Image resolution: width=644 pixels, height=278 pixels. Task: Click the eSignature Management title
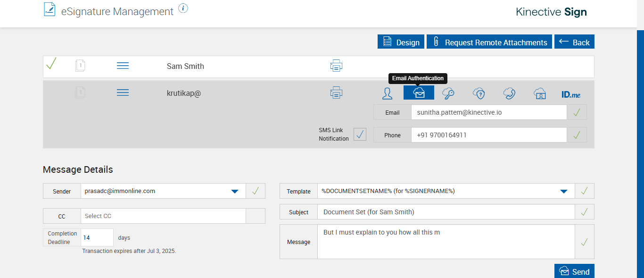[x=117, y=11]
